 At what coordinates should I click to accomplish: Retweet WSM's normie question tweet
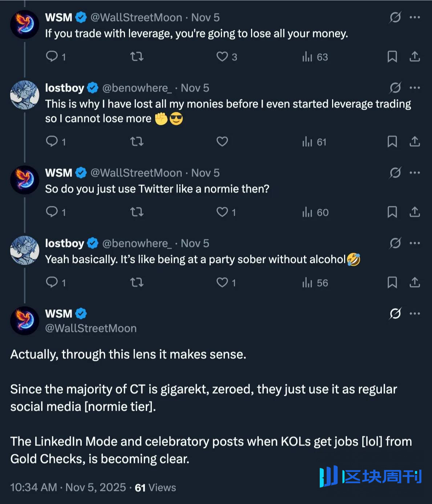(x=137, y=212)
